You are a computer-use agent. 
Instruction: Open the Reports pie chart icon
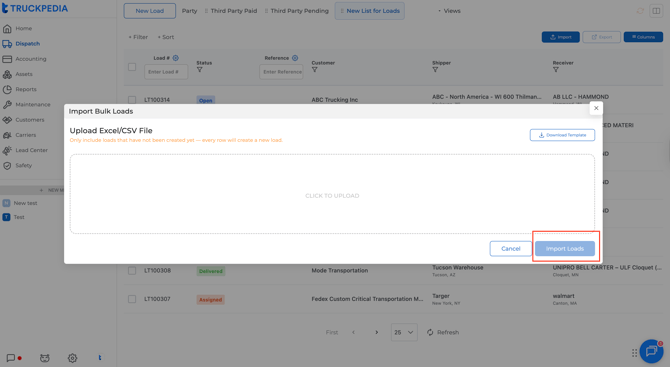(x=7, y=89)
